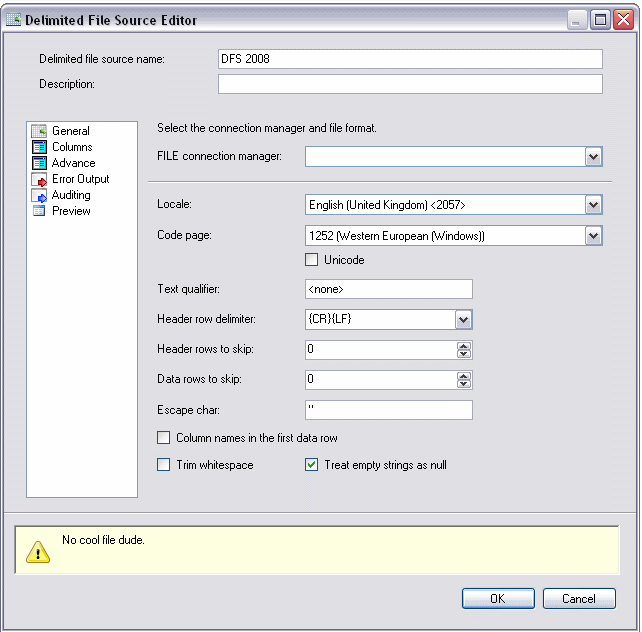Decrease Data rows to skip with down arrow
Viewport: 642px width, 632px height.
coord(464,384)
